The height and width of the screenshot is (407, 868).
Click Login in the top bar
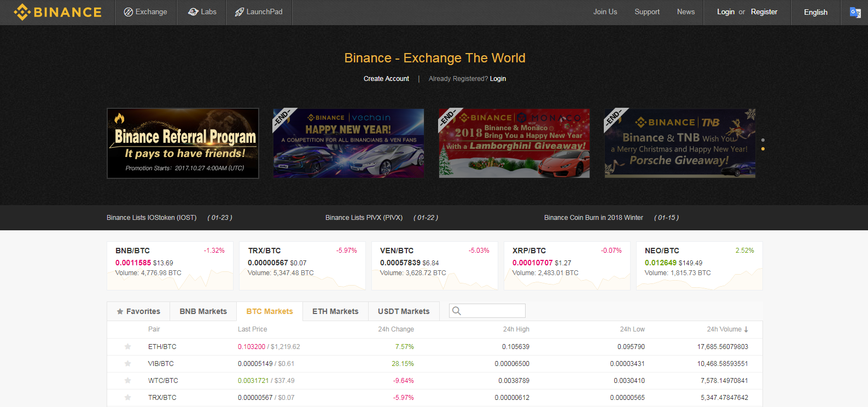point(726,11)
